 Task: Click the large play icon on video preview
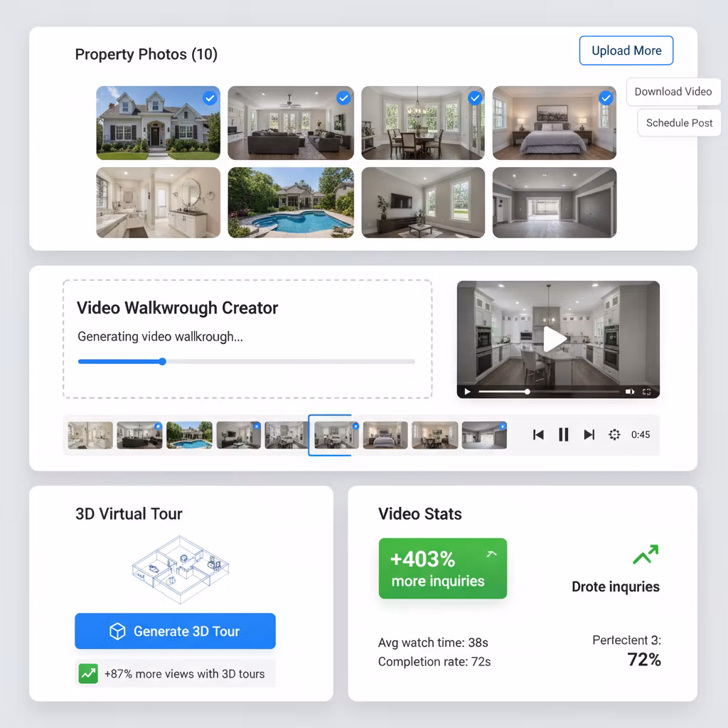[555, 339]
